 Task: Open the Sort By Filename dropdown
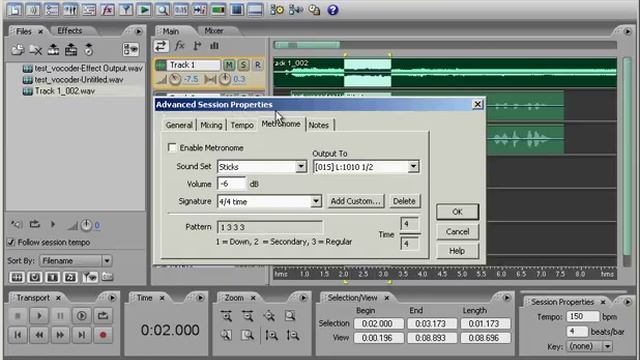point(107,260)
